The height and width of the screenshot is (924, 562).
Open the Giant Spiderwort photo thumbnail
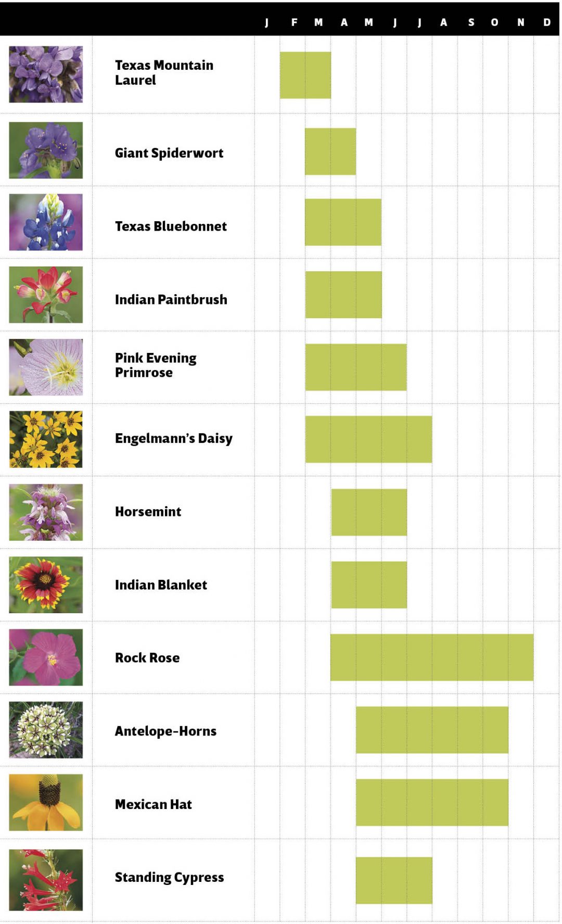point(46,150)
